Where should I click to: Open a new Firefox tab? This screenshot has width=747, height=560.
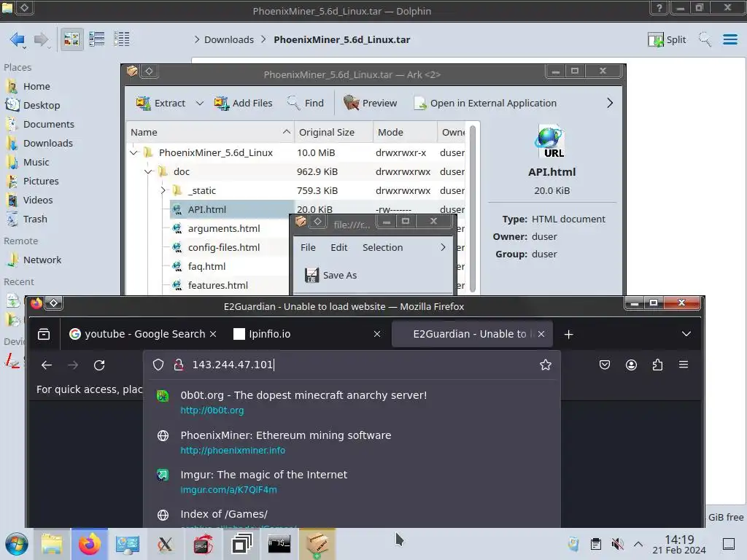[x=568, y=335]
